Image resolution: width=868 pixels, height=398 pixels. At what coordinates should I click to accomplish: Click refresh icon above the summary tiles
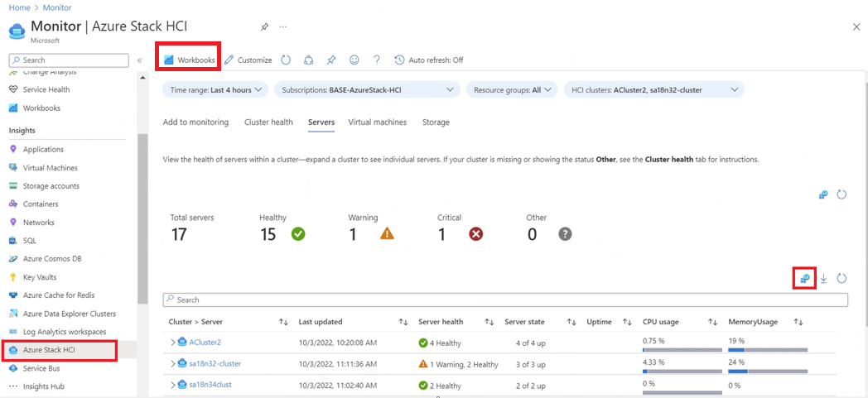841,194
